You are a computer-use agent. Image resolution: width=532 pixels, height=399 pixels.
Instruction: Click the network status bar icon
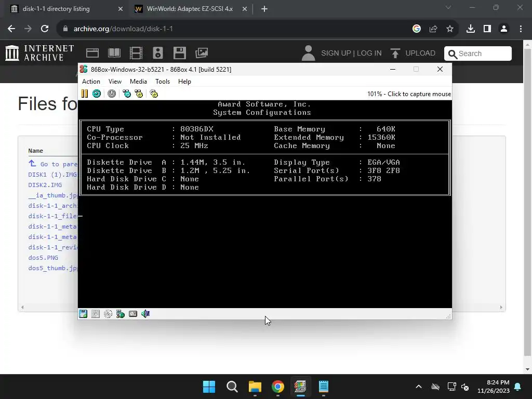tap(121, 314)
